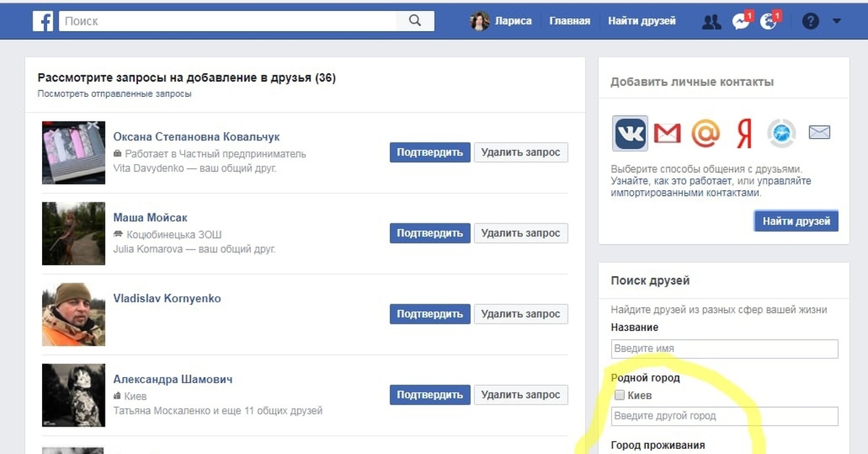Click the Введите имя input field
The image size is (868, 454).
click(724, 348)
